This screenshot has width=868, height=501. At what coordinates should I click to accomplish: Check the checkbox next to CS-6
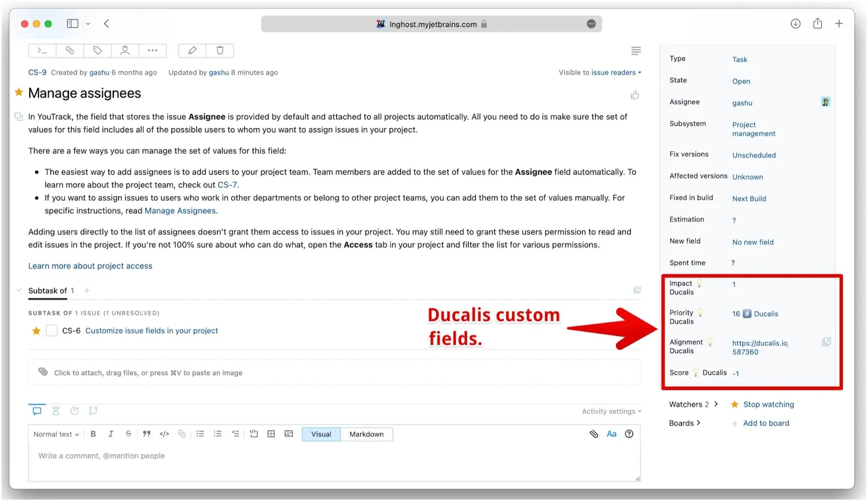51,330
